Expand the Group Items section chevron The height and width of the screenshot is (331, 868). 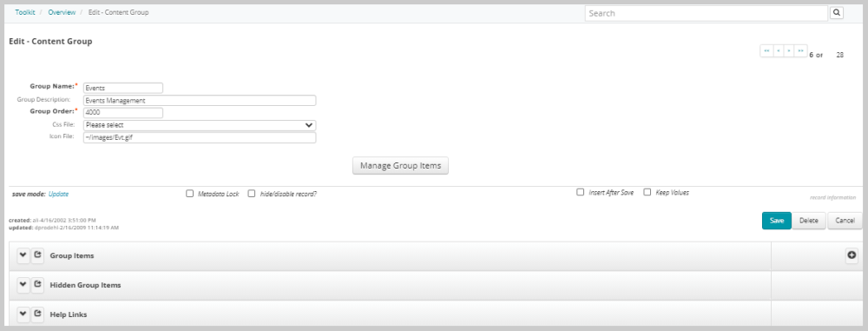click(x=23, y=255)
